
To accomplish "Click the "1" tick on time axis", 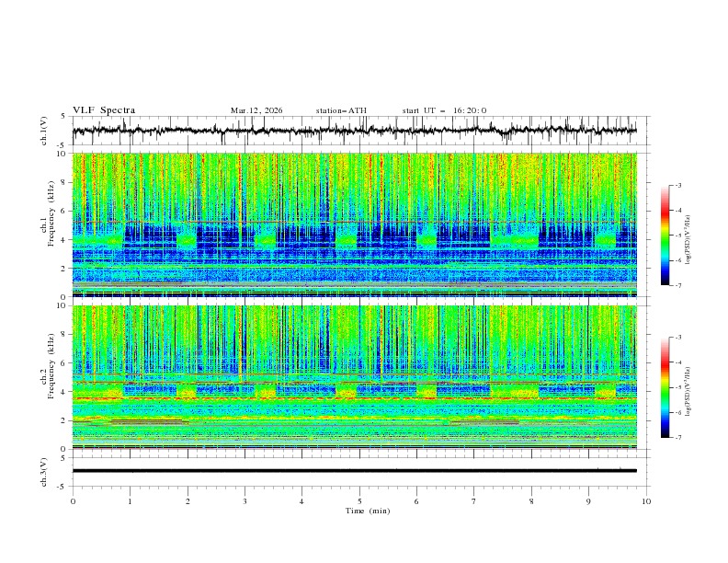I will point(130,501).
